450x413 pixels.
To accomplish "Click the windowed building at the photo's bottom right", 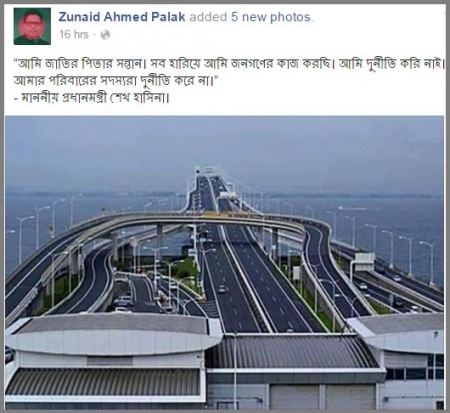I will tap(407, 363).
